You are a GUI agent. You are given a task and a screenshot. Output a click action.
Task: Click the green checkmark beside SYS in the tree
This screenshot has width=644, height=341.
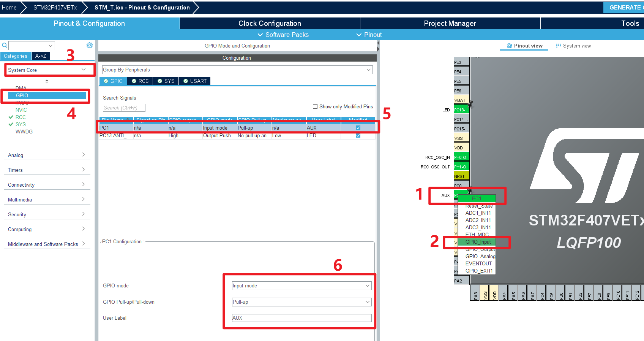(x=11, y=124)
